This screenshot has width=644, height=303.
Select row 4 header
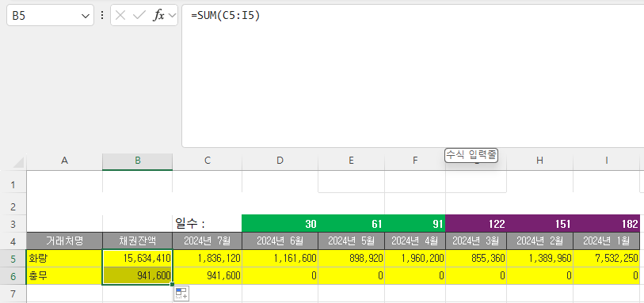13,241
